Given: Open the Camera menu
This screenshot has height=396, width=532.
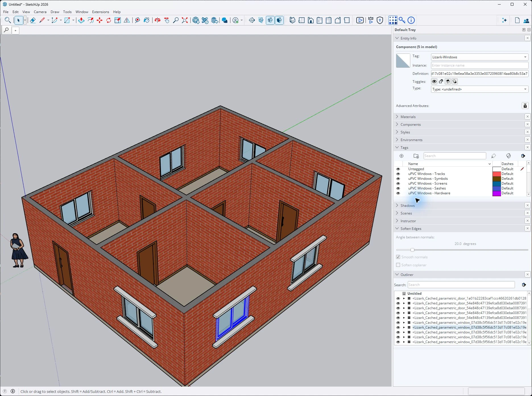Looking at the screenshot, I should click(x=40, y=12).
